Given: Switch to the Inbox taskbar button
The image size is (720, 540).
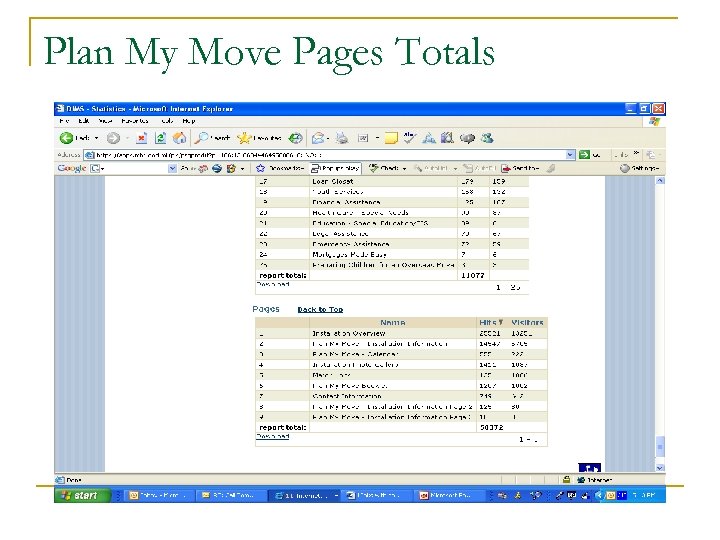Looking at the screenshot, I should [x=158, y=495].
